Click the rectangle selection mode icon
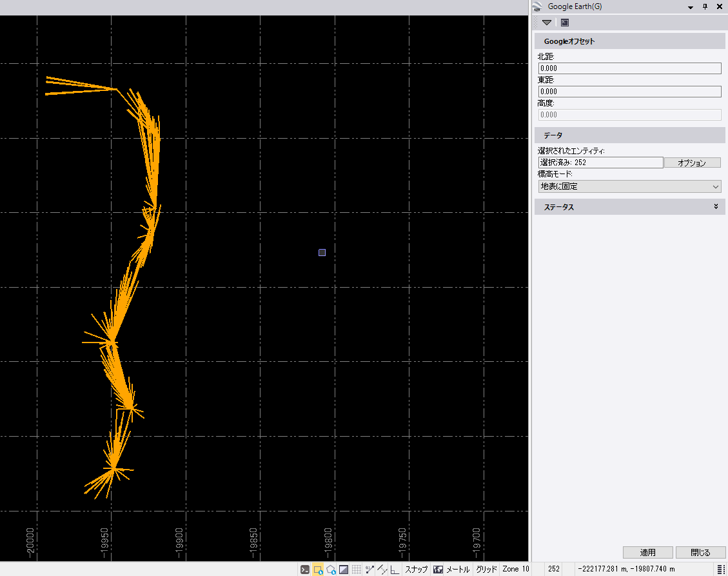 [x=318, y=570]
